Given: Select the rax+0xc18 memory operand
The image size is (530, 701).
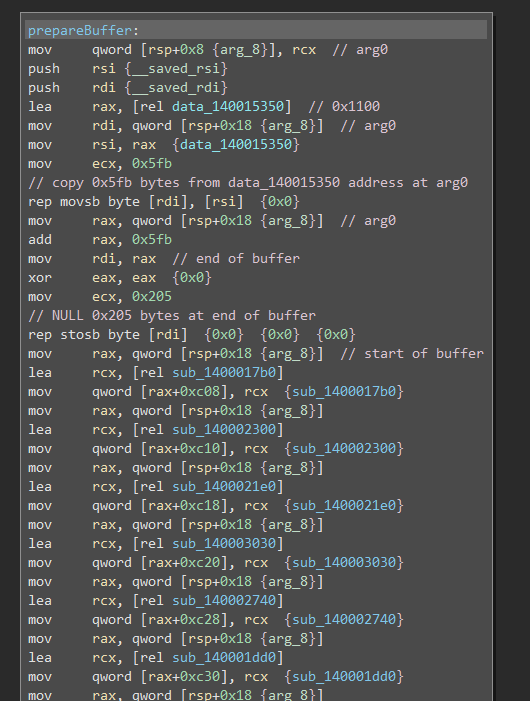Looking at the screenshot, I should pos(185,506).
